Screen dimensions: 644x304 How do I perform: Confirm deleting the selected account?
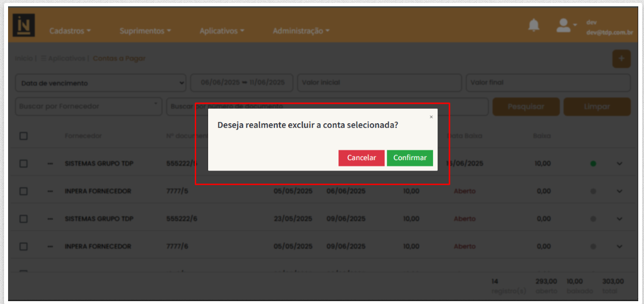[409, 158]
